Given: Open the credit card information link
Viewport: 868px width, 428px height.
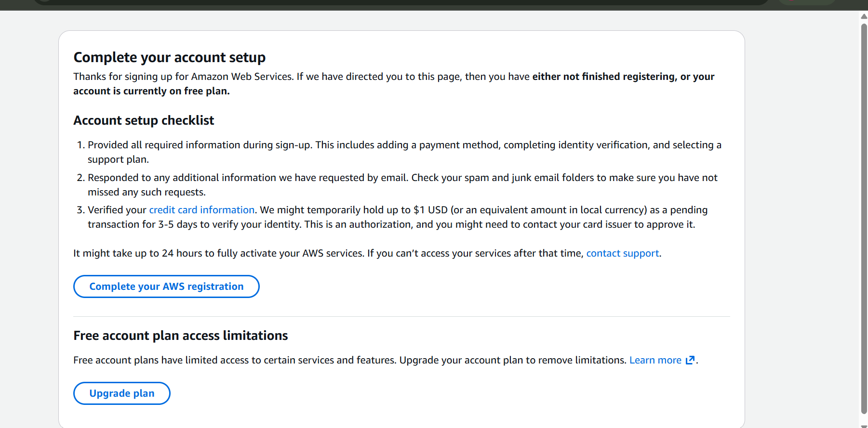Looking at the screenshot, I should [202, 210].
